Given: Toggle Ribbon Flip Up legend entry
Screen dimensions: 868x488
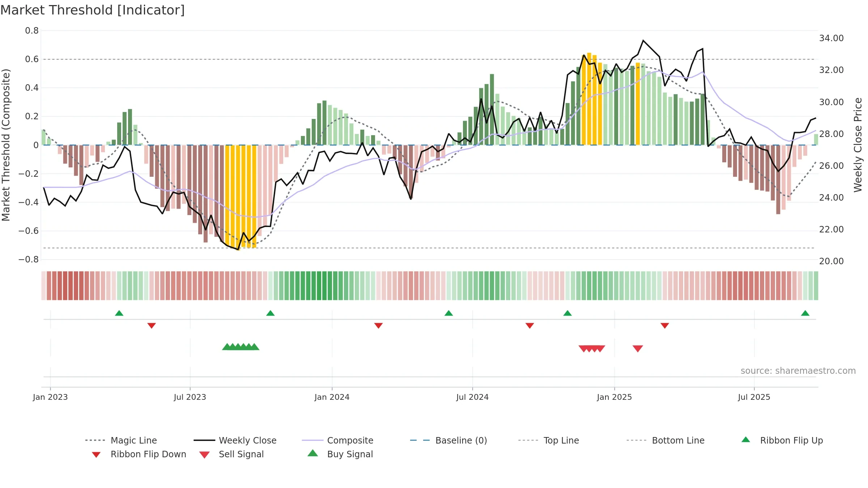Looking at the screenshot, I should click(x=782, y=440).
